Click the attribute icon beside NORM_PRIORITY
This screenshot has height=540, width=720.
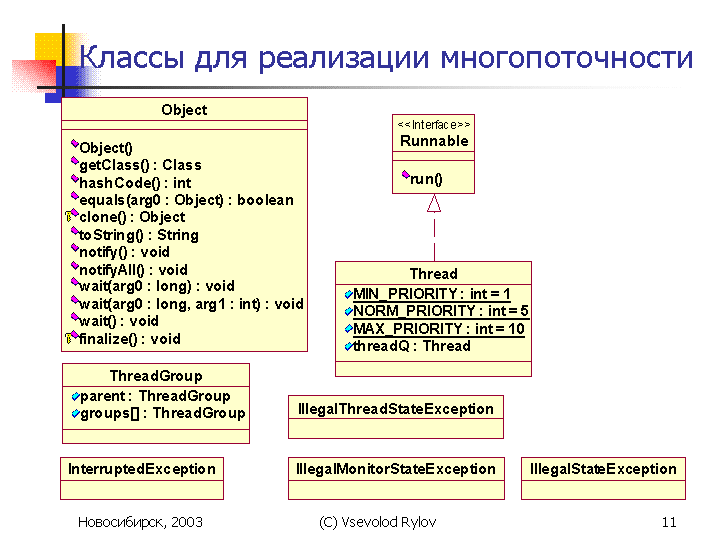coord(349,311)
